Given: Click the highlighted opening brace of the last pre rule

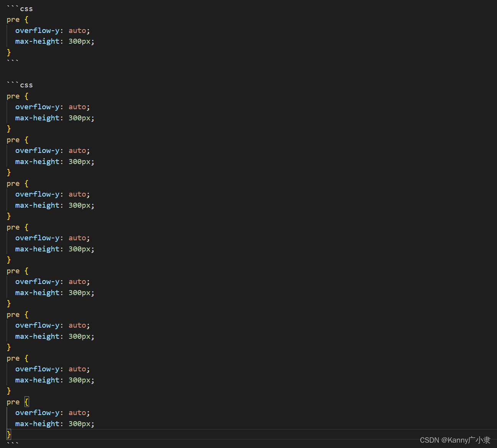Looking at the screenshot, I should tap(26, 402).
